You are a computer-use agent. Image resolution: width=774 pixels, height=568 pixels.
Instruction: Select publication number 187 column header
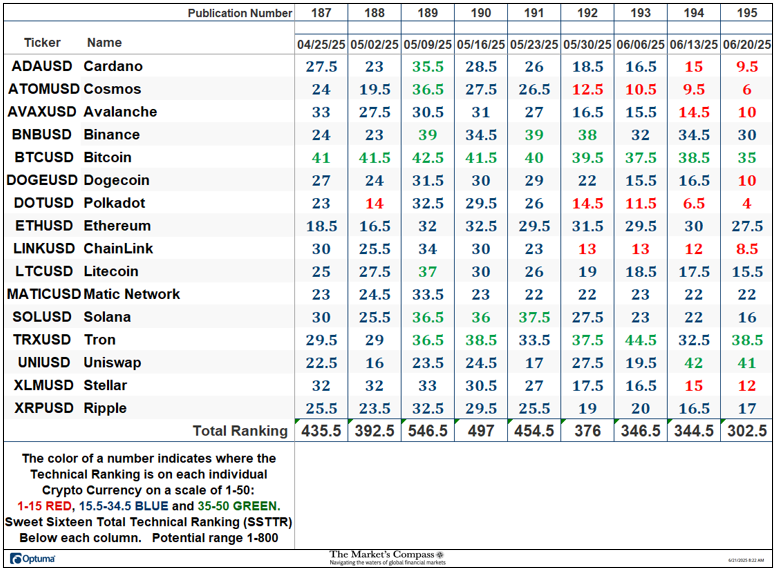[x=320, y=13]
